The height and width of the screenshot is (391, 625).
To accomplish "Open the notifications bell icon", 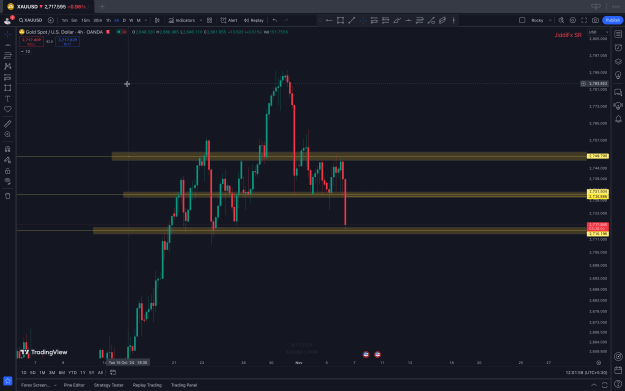I will 618,119.
